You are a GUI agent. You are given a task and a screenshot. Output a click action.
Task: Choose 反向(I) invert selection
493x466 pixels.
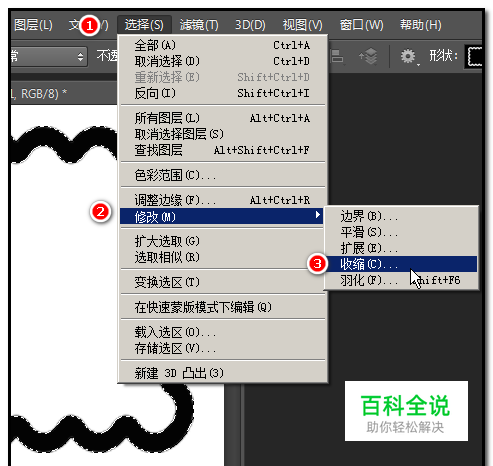pos(222,93)
